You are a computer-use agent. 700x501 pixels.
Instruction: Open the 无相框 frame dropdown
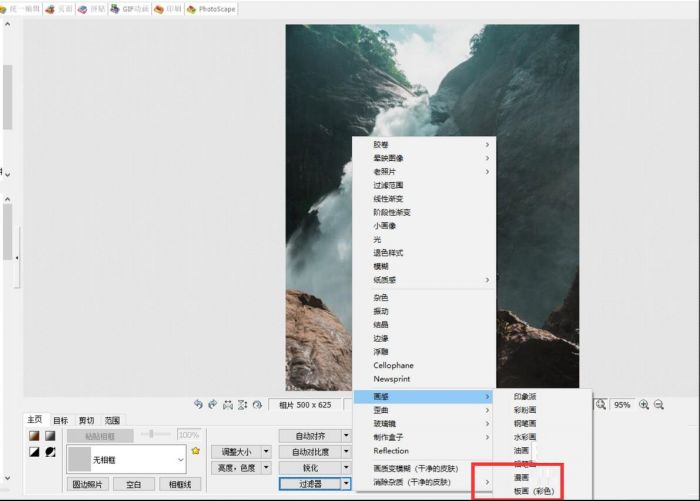pyautogui.click(x=180, y=460)
